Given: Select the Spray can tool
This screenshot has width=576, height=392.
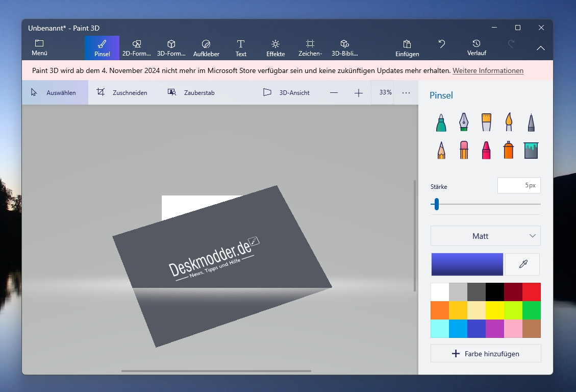Looking at the screenshot, I should point(509,150).
